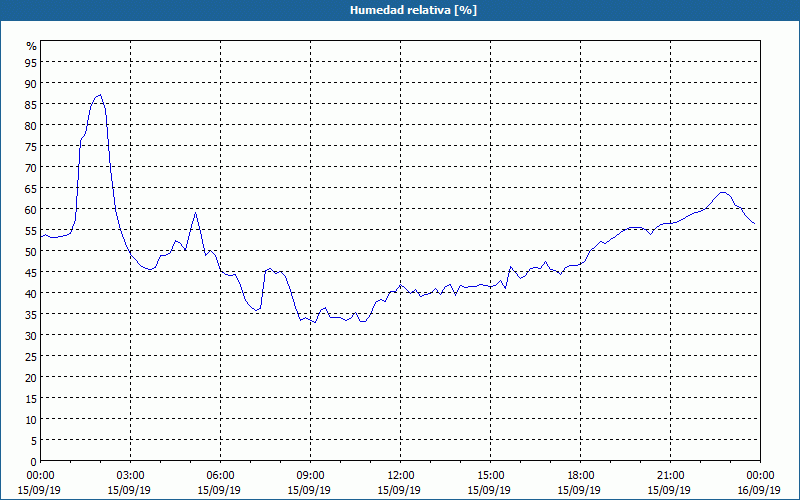
Task: Click the 10 y-axis value
Action: pos(31,420)
